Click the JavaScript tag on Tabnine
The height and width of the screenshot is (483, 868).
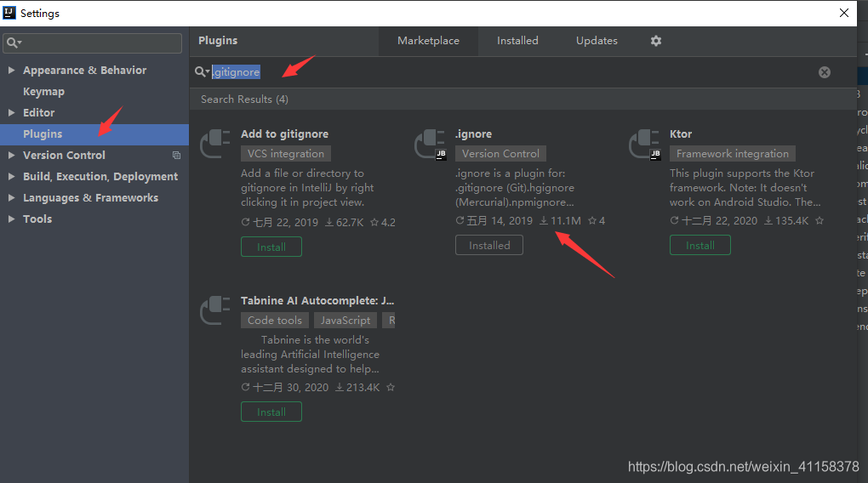point(345,321)
